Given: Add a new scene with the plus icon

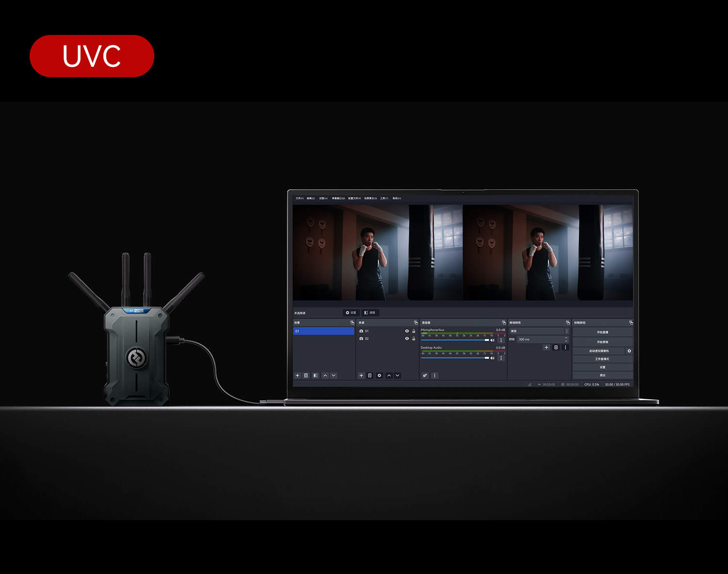Looking at the screenshot, I should pyautogui.click(x=298, y=376).
